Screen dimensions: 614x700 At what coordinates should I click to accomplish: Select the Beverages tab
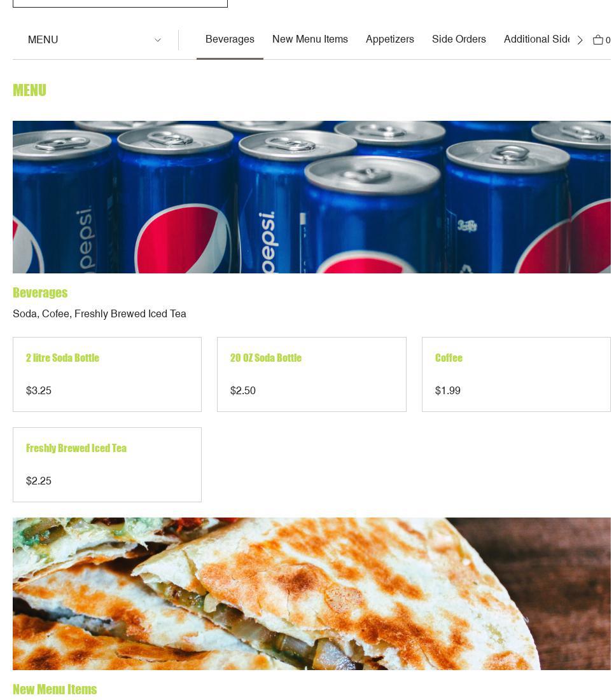(230, 39)
